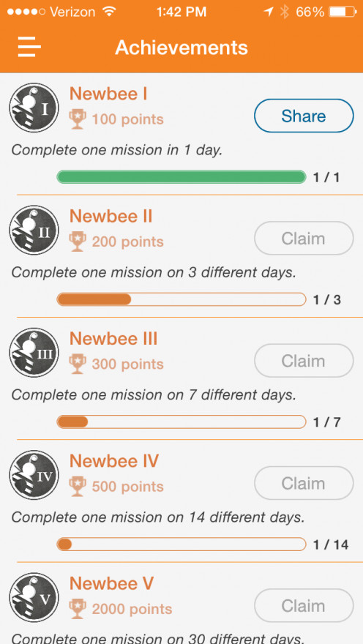363x644 pixels.
Task: Tap the Newbee II badge icon
Action: pos(34,230)
